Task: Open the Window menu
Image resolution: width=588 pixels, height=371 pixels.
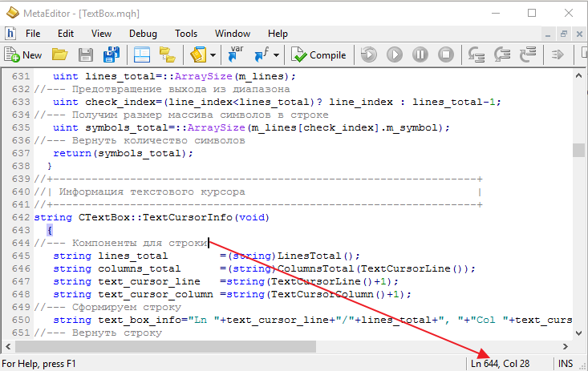Action: (233, 34)
